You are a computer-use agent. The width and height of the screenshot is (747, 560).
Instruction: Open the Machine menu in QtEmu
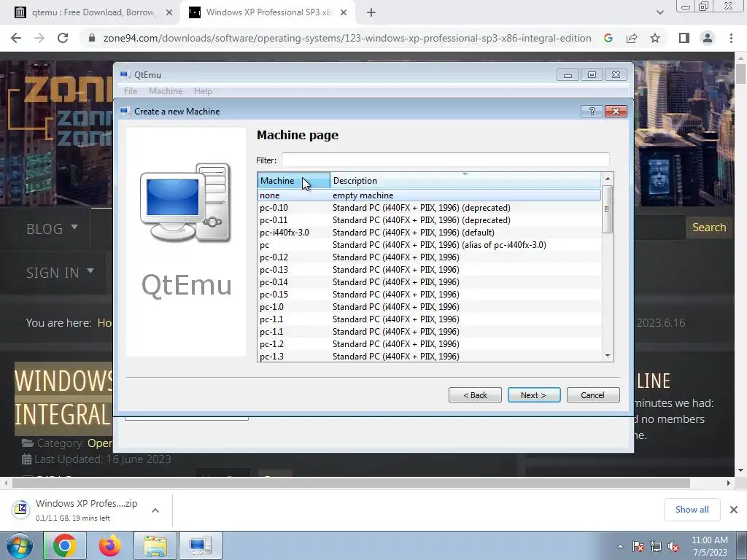pos(166,91)
